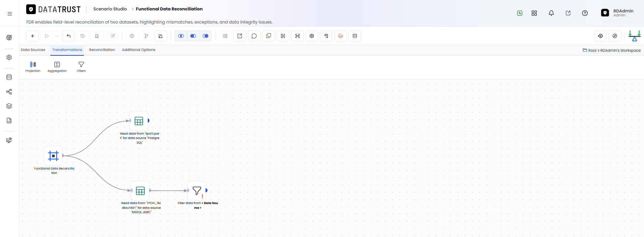Click the target icon in left sidebar
This screenshot has height=237, width=644.
(9, 38)
